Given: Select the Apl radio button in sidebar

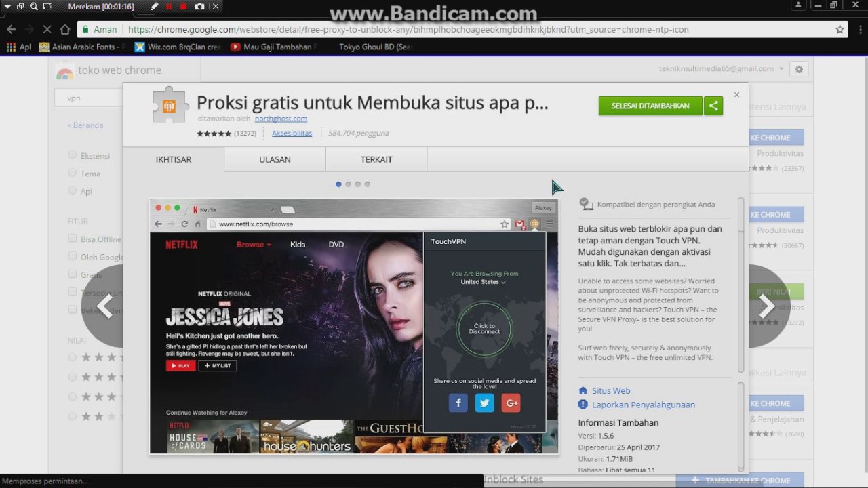Looking at the screenshot, I should tap(72, 191).
